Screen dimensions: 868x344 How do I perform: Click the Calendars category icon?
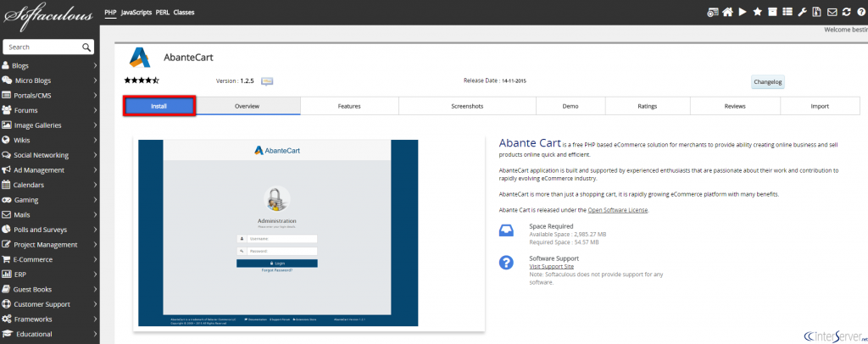6,185
